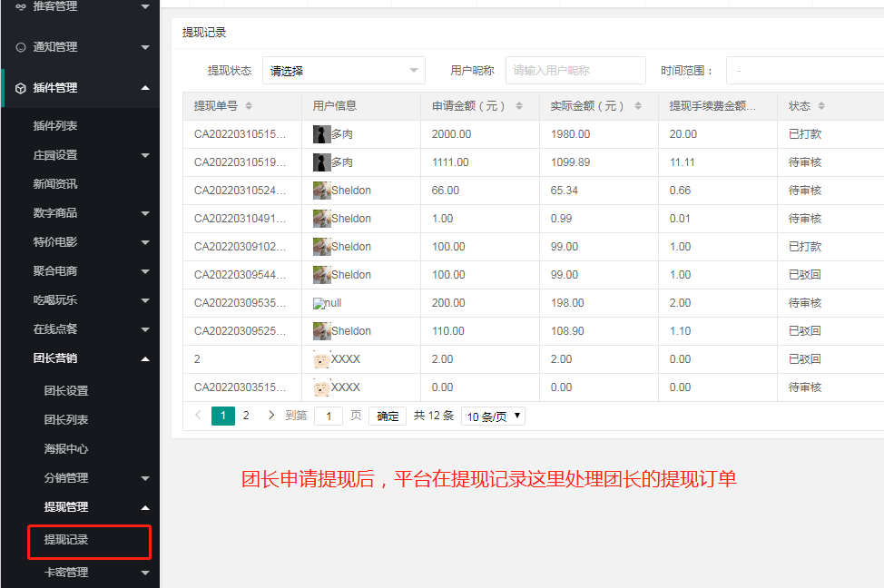Expand the 聚合电商 submenu

click(x=145, y=271)
